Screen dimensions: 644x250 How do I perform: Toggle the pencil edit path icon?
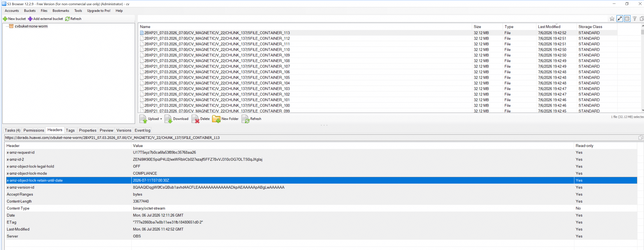(620, 18)
